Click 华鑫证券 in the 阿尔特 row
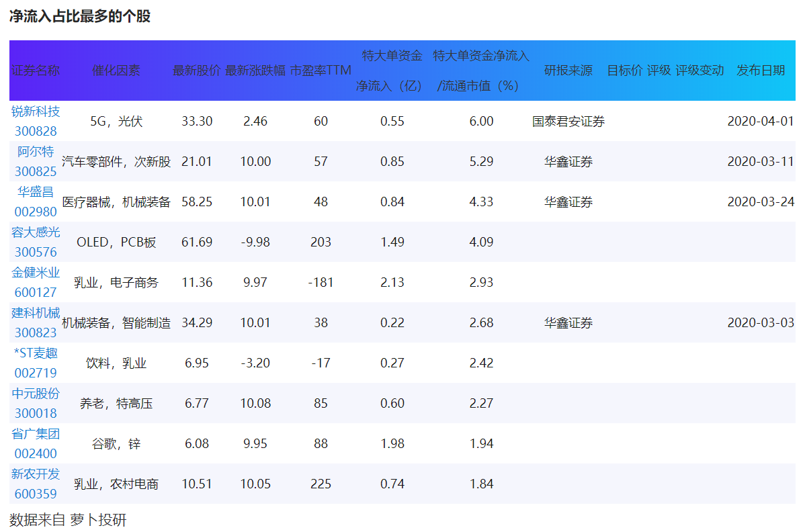The image size is (805, 532). (568, 161)
